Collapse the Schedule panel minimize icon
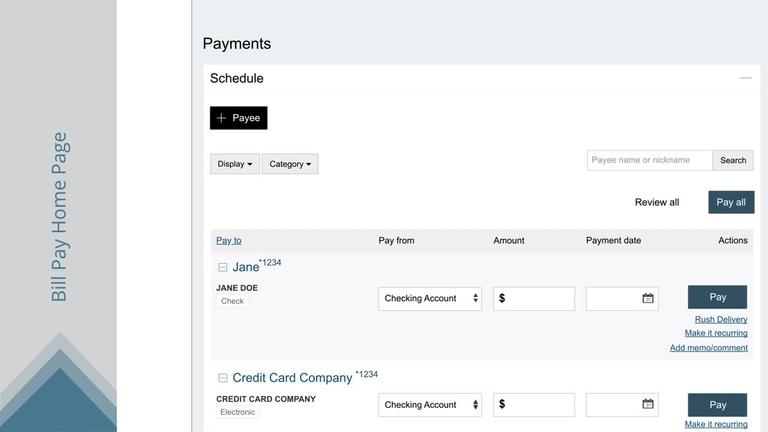Image resolution: width=768 pixels, height=432 pixels. (x=745, y=78)
